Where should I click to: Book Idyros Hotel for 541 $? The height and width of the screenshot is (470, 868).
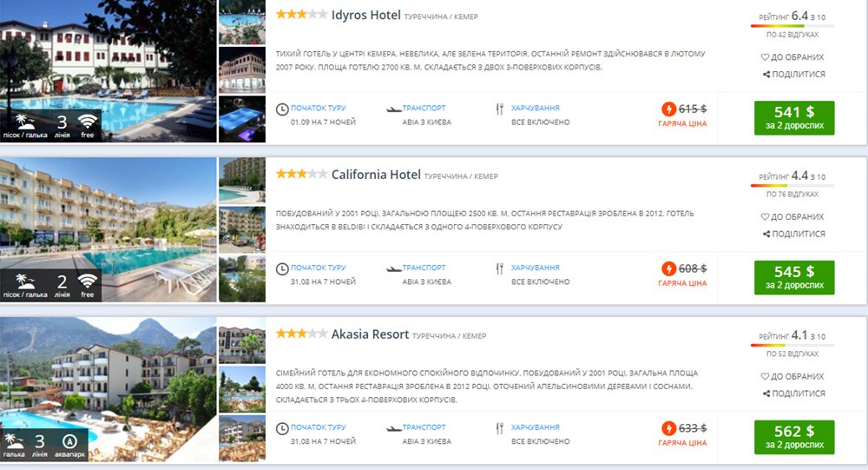click(793, 118)
